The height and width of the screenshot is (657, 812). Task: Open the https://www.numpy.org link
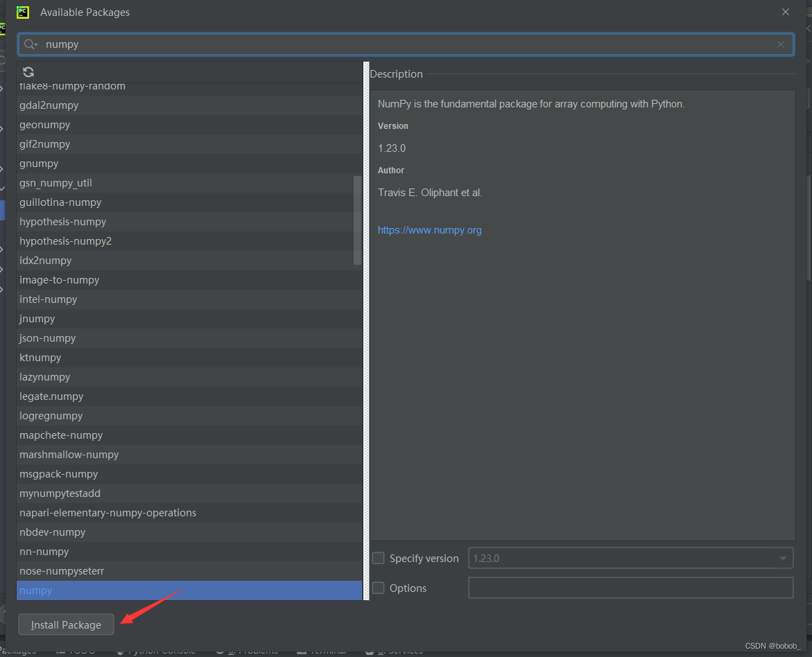tap(429, 230)
